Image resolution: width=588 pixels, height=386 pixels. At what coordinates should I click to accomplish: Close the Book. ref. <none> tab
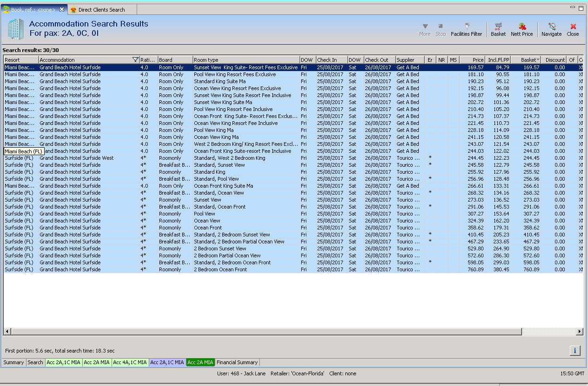62,9
